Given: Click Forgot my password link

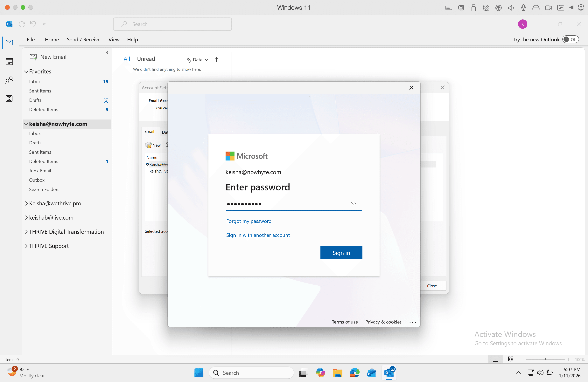Looking at the screenshot, I should point(248,221).
